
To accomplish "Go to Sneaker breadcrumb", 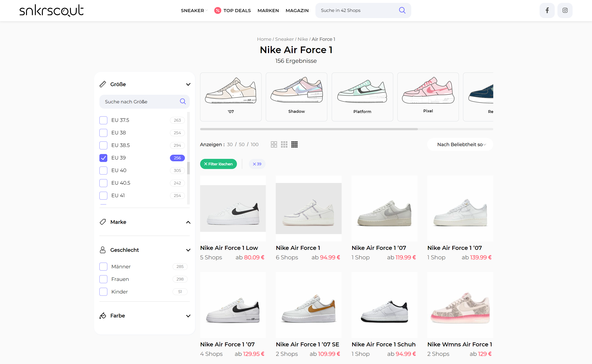I will tap(284, 39).
